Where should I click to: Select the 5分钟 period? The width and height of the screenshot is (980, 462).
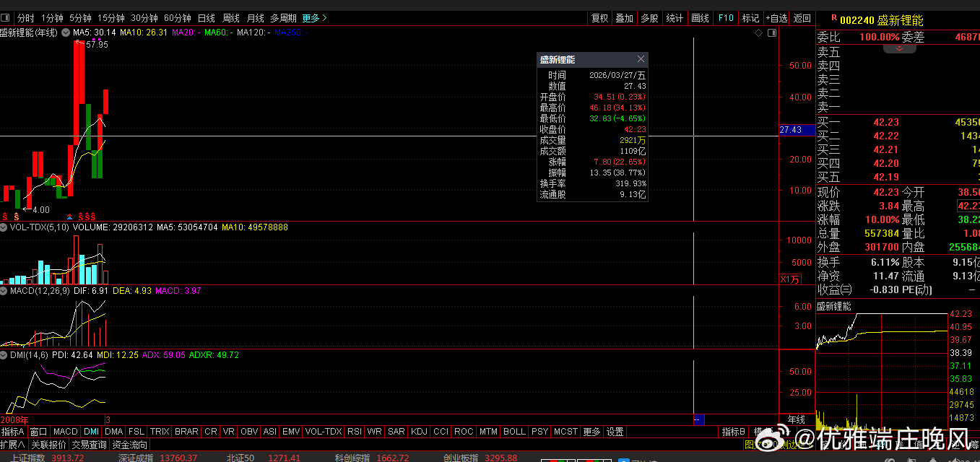(x=80, y=18)
